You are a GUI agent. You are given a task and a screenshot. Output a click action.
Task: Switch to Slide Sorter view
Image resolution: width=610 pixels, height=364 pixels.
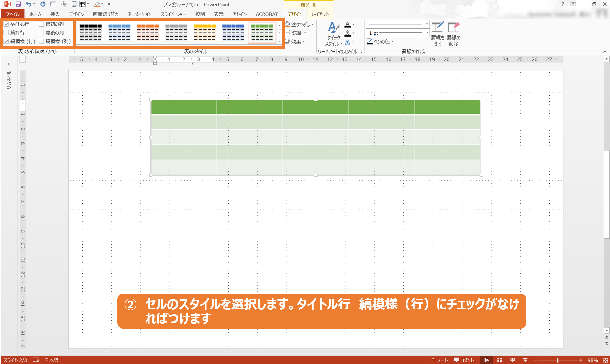point(500,360)
